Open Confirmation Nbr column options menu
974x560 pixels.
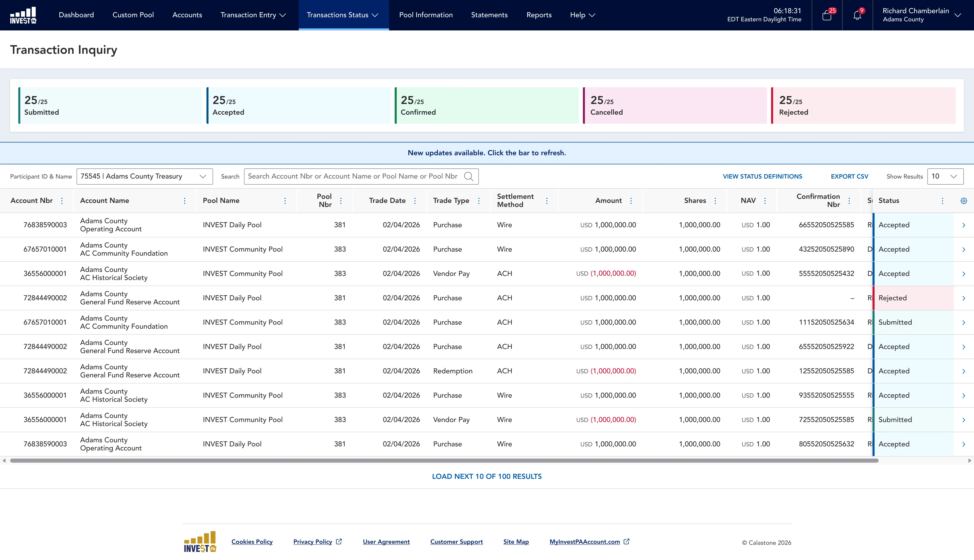[x=849, y=201]
